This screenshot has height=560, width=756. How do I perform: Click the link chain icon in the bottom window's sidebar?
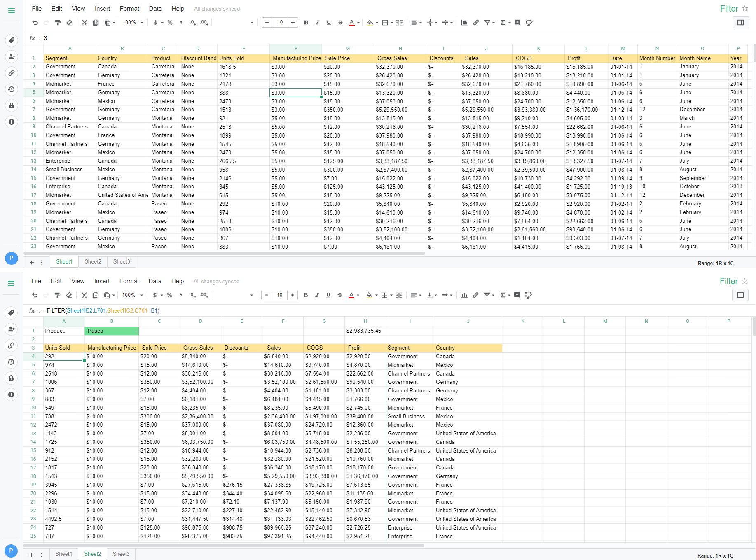pos(12,345)
